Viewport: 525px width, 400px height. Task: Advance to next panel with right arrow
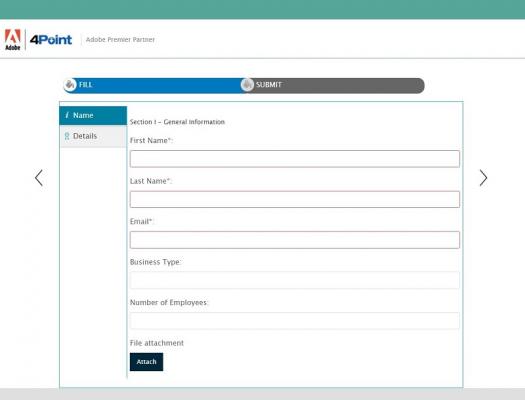(483, 178)
